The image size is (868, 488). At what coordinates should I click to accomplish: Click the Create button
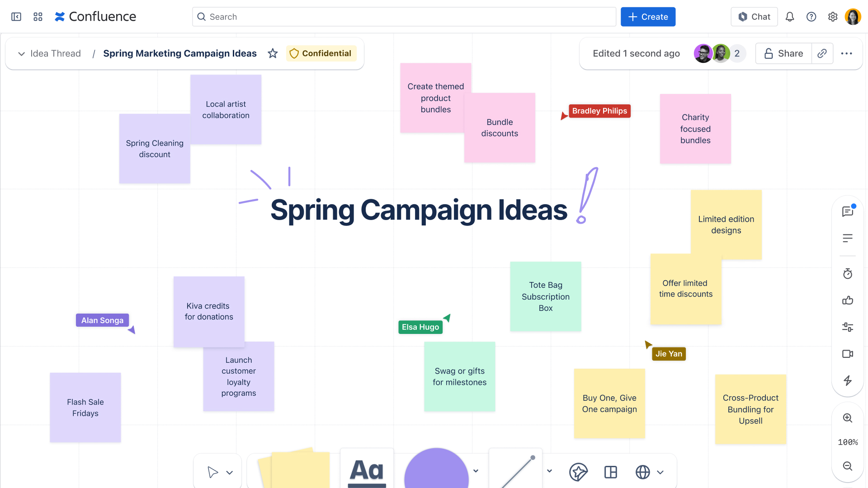coord(648,17)
